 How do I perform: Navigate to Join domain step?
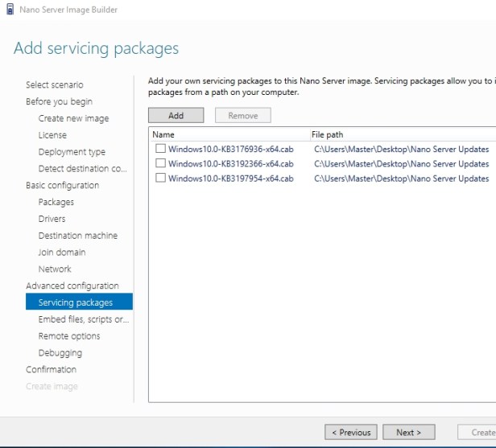tap(62, 253)
